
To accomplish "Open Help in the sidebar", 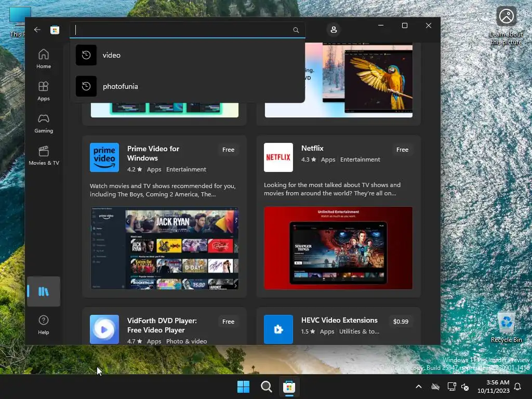I will click(x=44, y=325).
